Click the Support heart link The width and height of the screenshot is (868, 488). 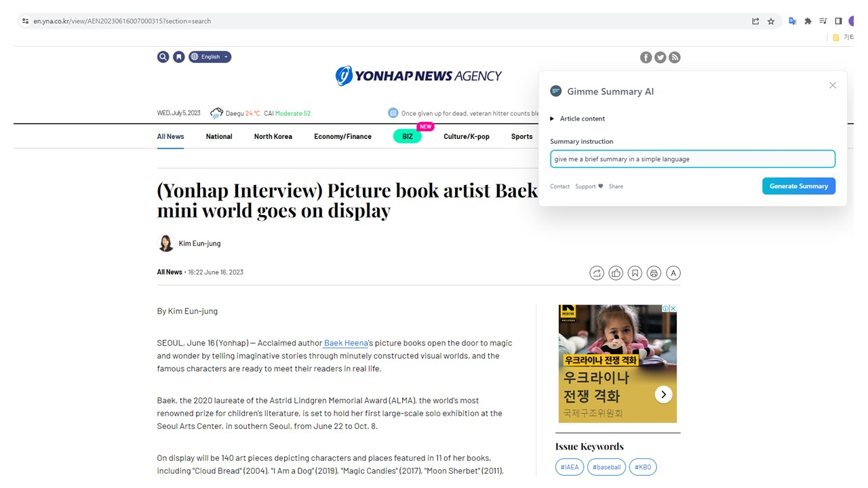click(x=589, y=186)
